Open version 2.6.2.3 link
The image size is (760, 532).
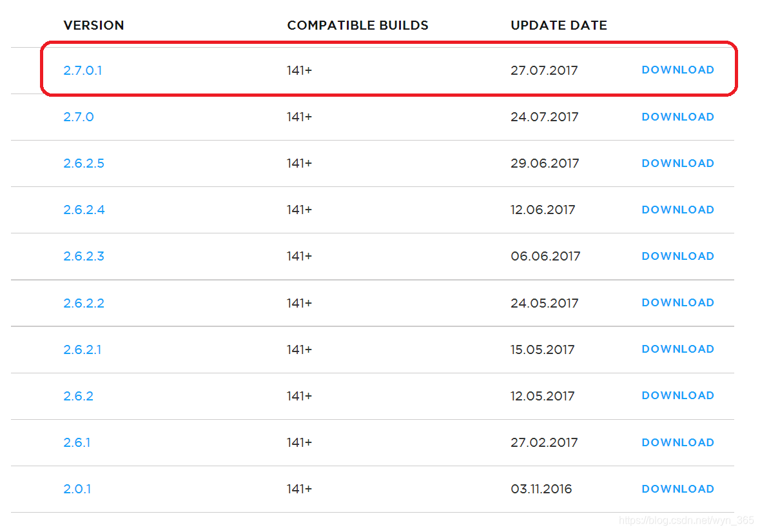click(84, 256)
